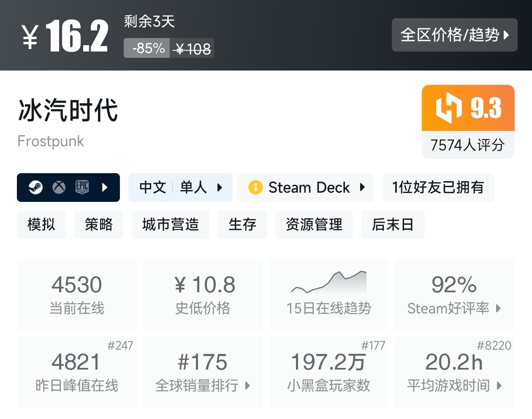This screenshot has width=532, height=419.
Task: Switch to 策略 category tag
Action: [99, 225]
